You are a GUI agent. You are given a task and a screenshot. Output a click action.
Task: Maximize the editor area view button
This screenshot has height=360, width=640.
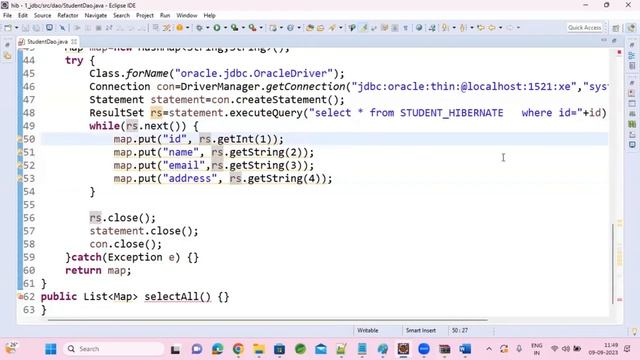click(614, 40)
